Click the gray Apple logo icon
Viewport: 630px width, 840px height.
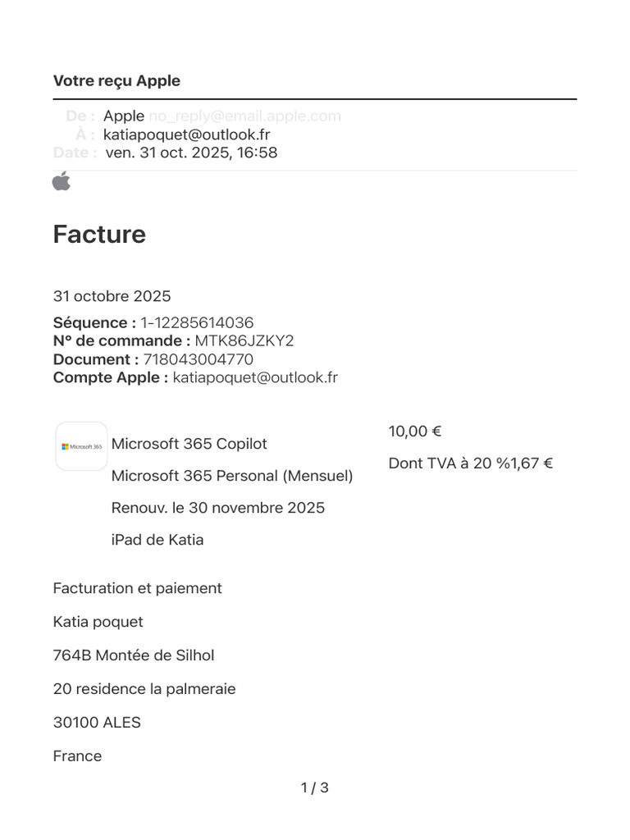pyautogui.click(x=62, y=181)
